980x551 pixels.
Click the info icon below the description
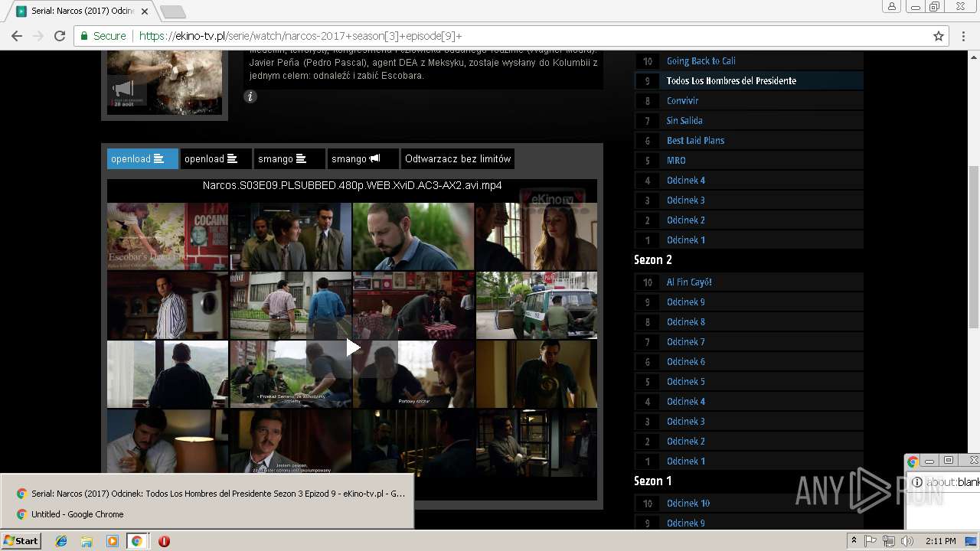[250, 96]
